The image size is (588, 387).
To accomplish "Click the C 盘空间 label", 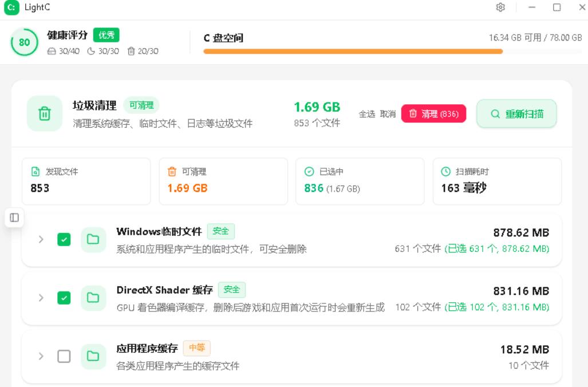I will click(223, 38).
